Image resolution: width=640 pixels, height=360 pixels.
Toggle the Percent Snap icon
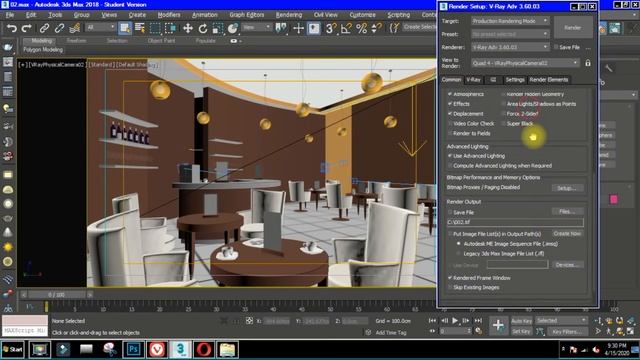click(361, 28)
